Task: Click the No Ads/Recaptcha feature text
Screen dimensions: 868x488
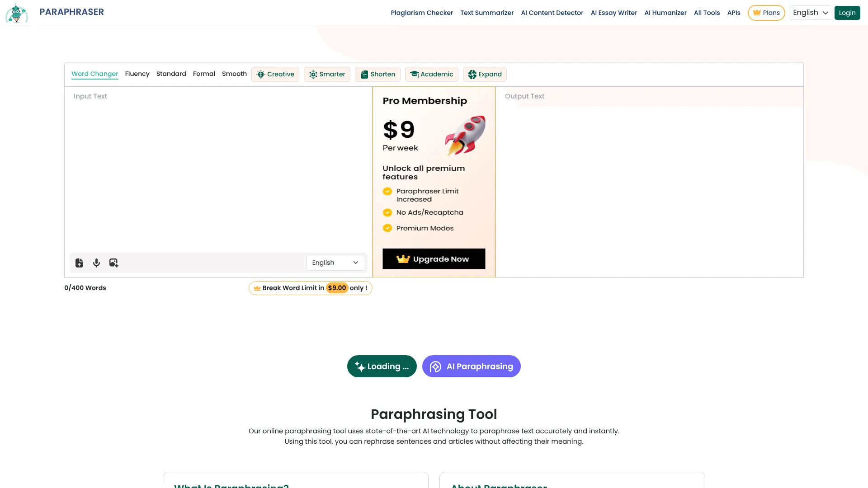Action: (429, 212)
